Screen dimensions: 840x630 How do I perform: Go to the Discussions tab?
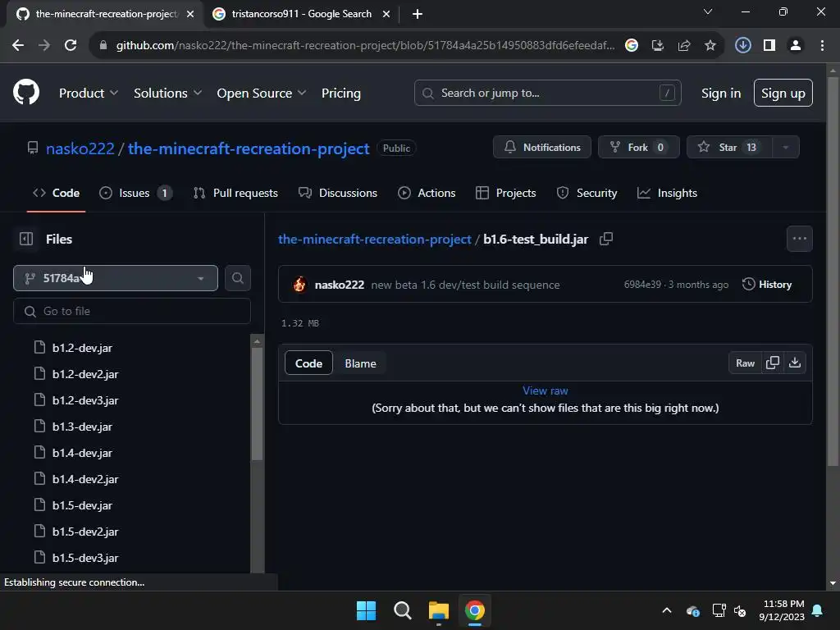pyautogui.click(x=337, y=193)
